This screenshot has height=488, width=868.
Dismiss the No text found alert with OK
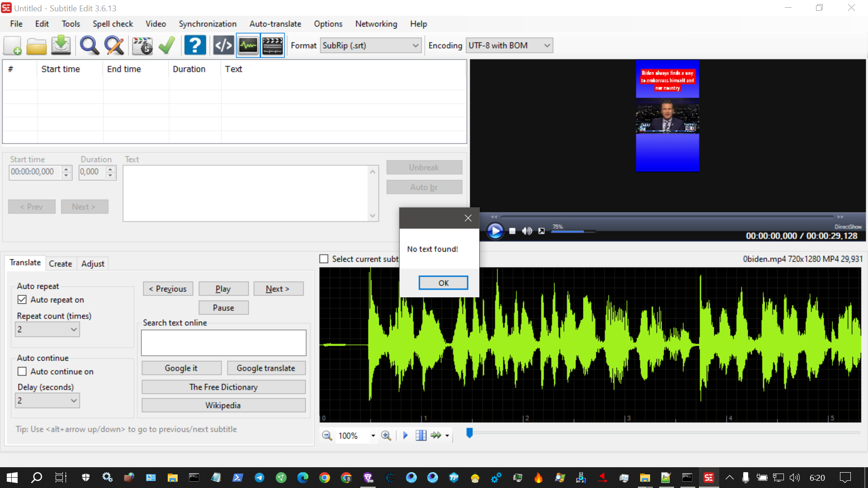pyautogui.click(x=443, y=282)
